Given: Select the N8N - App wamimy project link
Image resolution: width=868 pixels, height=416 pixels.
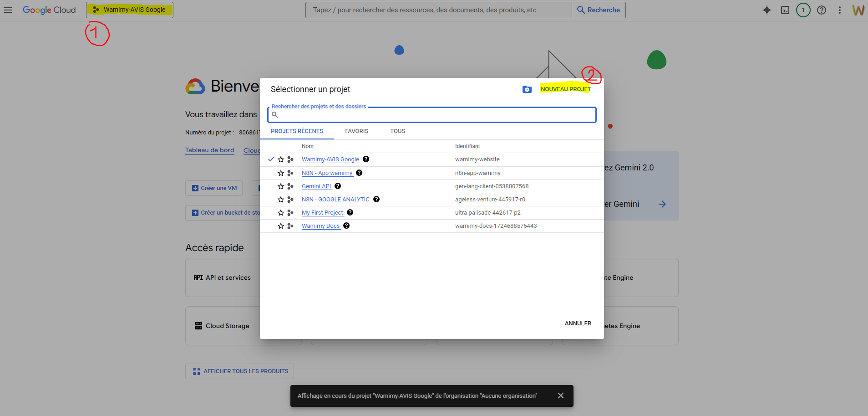Looking at the screenshot, I should click(x=327, y=173).
